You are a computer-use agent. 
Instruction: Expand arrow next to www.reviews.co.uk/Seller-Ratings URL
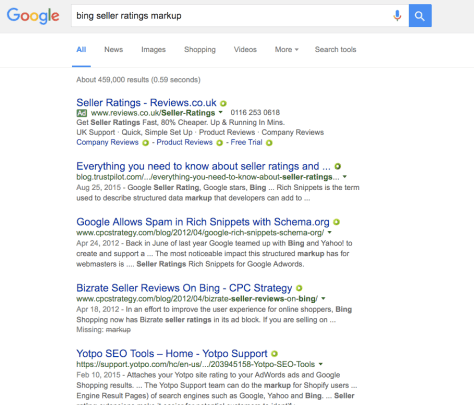tap(220, 112)
